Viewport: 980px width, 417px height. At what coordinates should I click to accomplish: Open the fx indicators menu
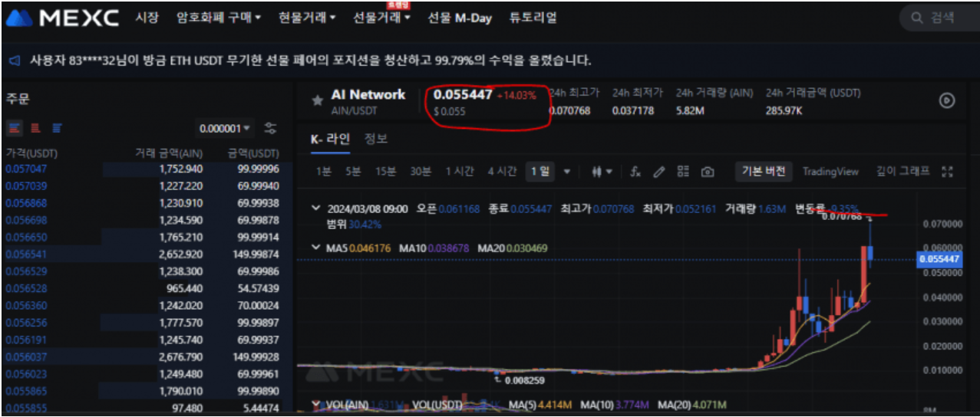pyautogui.click(x=635, y=172)
